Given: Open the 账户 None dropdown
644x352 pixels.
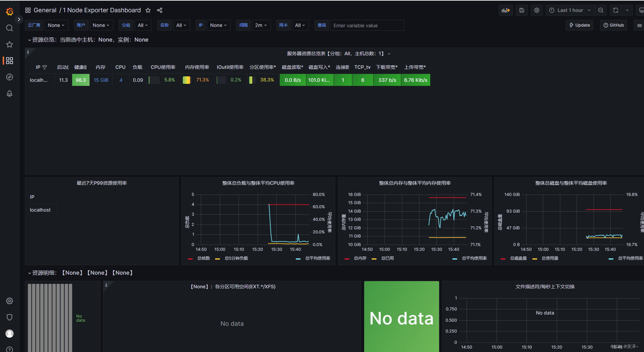Looking at the screenshot, I should [101, 25].
